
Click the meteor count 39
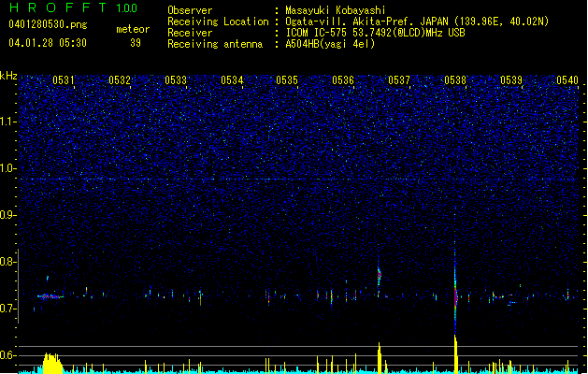tap(136, 43)
